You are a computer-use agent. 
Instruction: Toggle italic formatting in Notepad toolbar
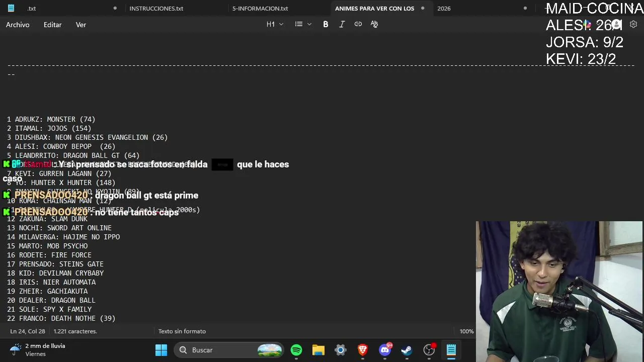[x=342, y=24]
